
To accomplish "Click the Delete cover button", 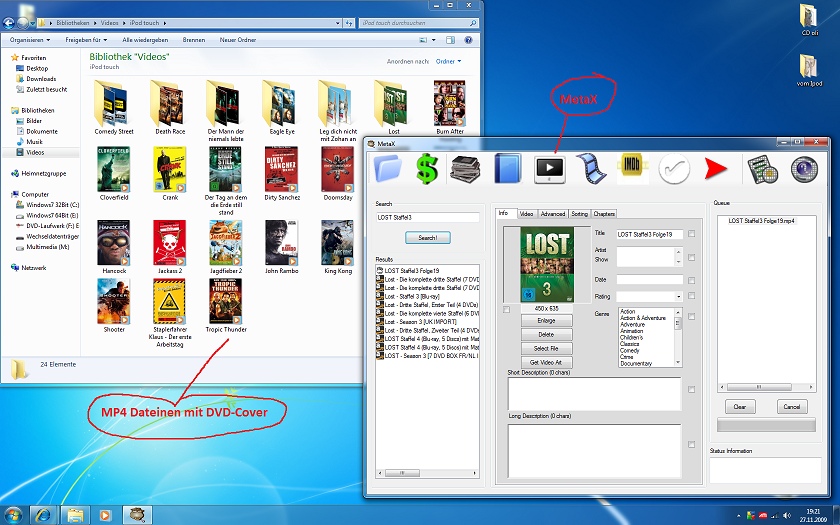I will point(546,334).
